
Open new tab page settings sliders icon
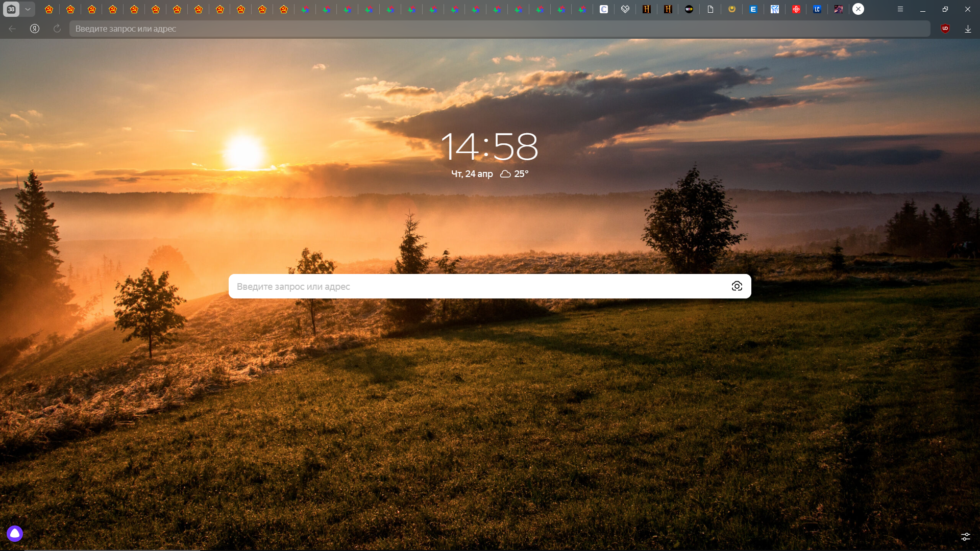click(966, 537)
